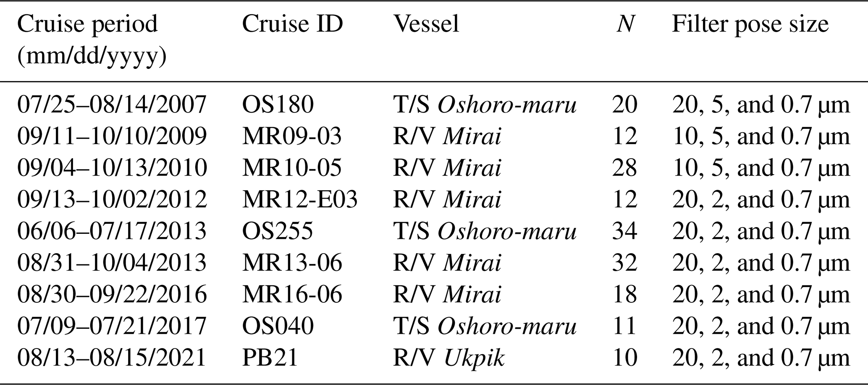Select the N value 28
The width and height of the screenshot is (868, 385).
tap(625, 168)
